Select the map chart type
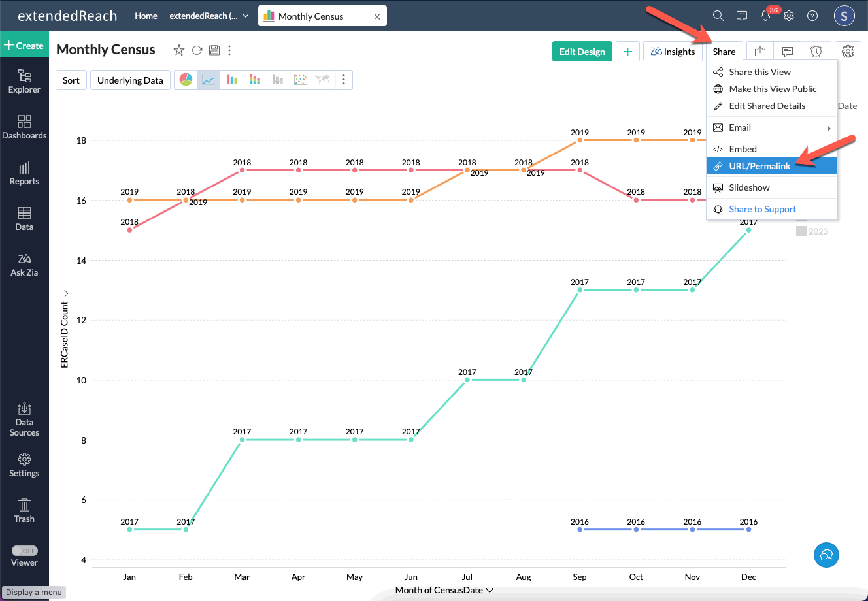 pyautogui.click(x=322, y=80)
